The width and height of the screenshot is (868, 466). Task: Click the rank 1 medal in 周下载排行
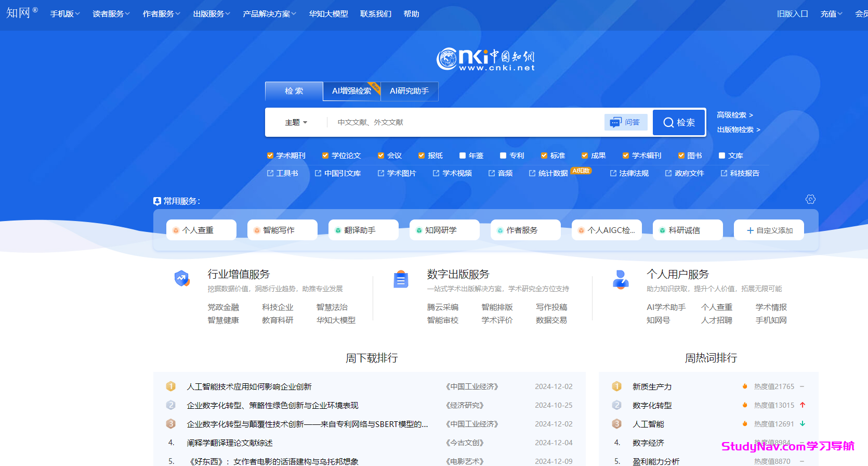coord(170,386)
